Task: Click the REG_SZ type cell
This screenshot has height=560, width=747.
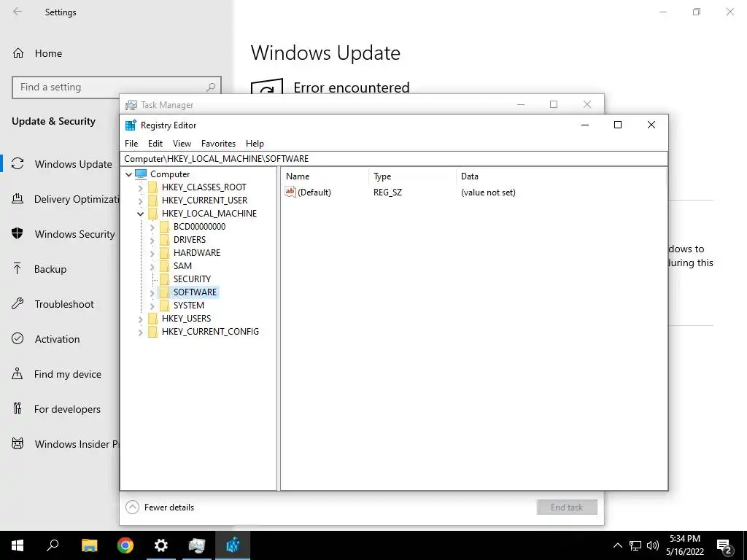Action: [x=388, y=192]
